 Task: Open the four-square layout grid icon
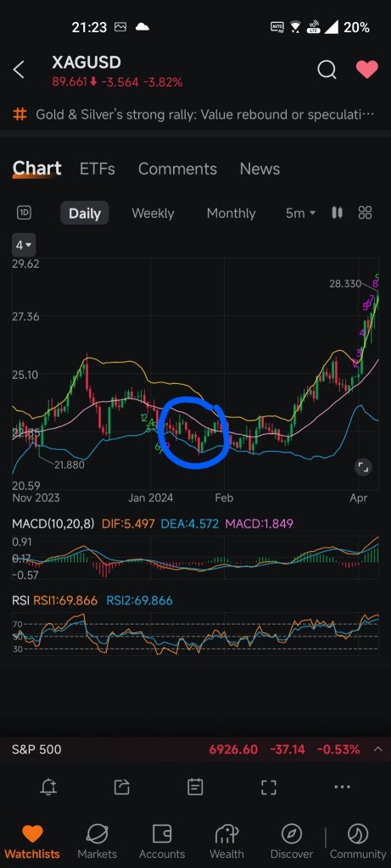point(365,213)
